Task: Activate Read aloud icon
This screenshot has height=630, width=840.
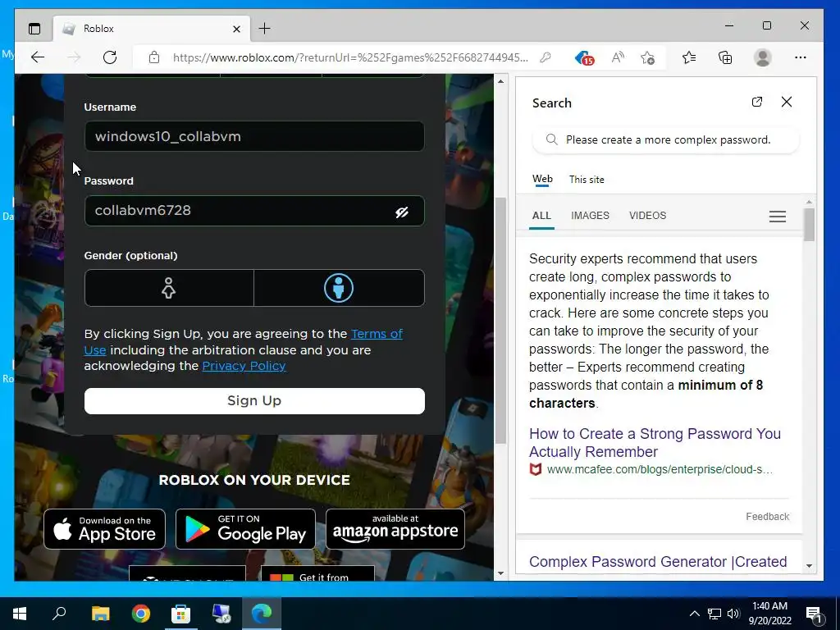Action: [x=618, y=57]
